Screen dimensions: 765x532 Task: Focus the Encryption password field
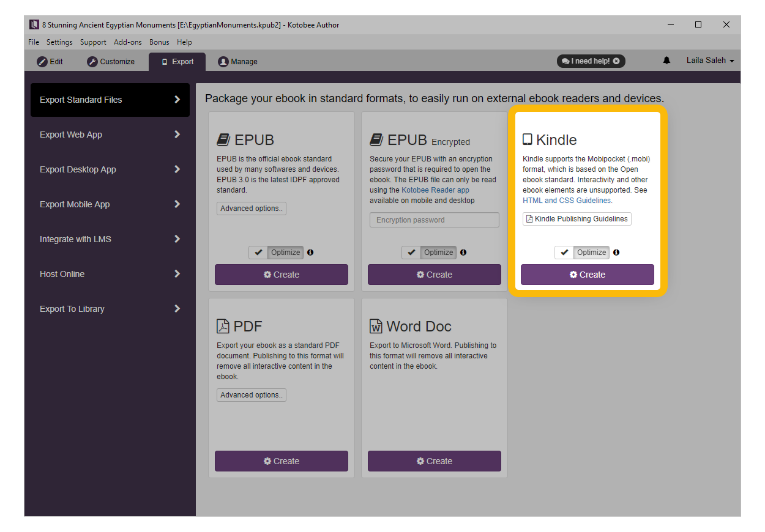coord(435,220)
